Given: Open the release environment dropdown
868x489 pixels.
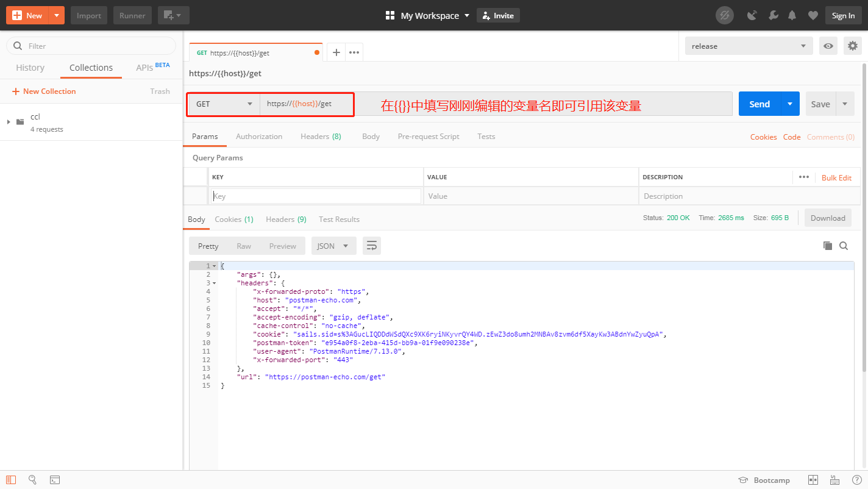Looking at the screenshot, I should tap(749, 46).
